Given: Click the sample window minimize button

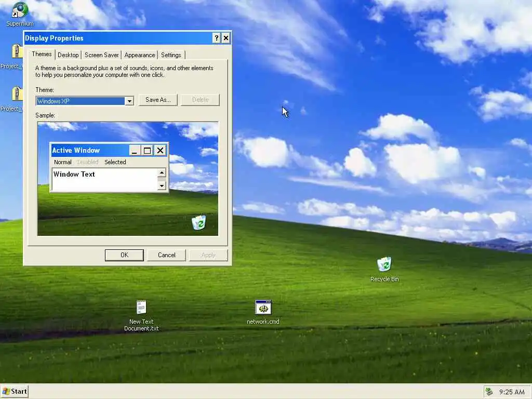Looking at the screenshot, I should click(x=135, y=150).
